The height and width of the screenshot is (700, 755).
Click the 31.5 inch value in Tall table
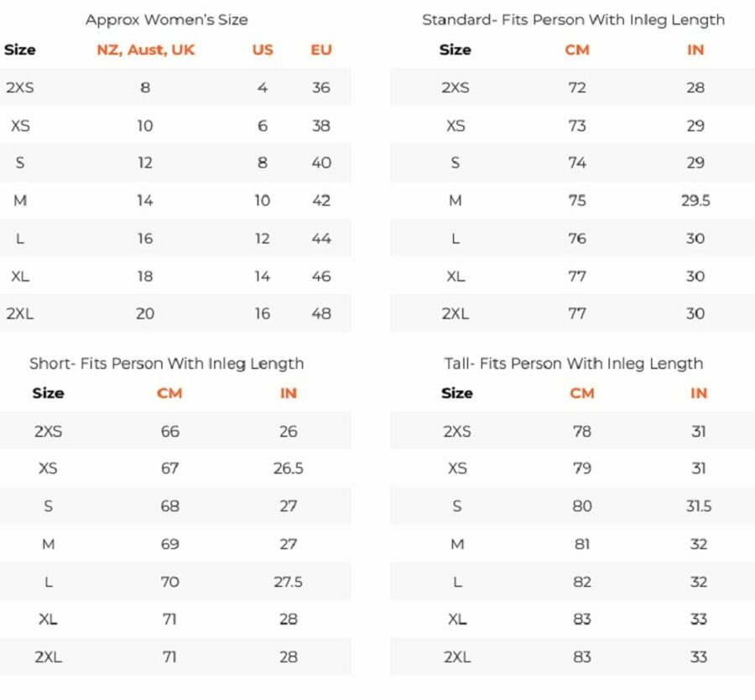click(x=699, y=506)
